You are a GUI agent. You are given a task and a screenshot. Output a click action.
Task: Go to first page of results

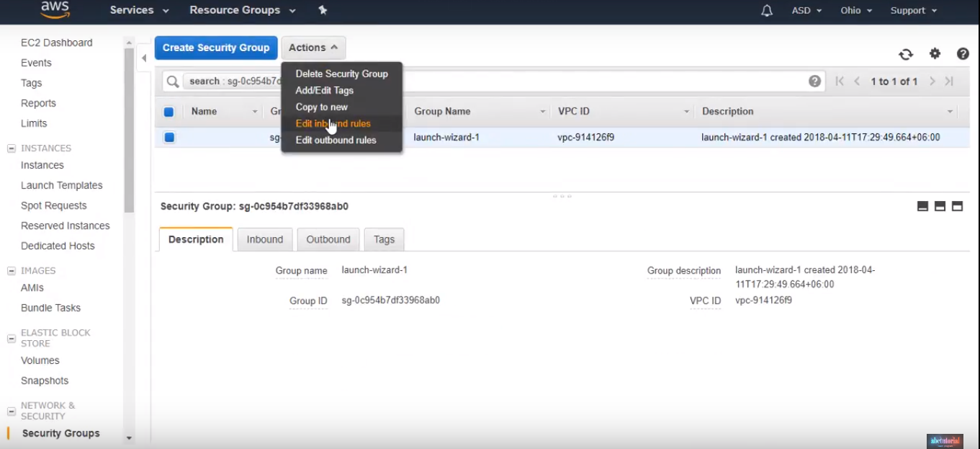[x=840, y=81]
